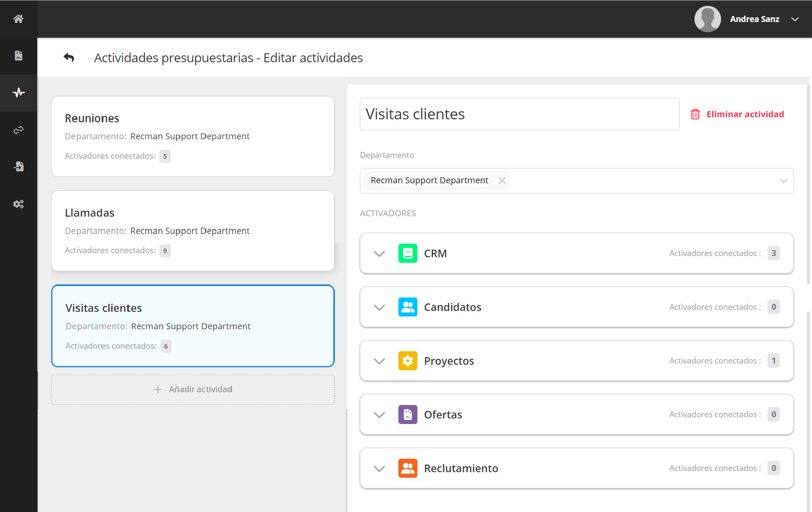Expand the Proyectos activators section

(379, 361)
